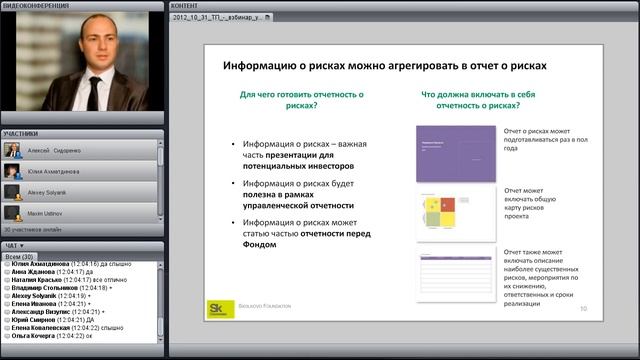
Task: Click heading 'Что должна включать в себя отчетность'
Action: pyautogui.click(x=478, y=100)
